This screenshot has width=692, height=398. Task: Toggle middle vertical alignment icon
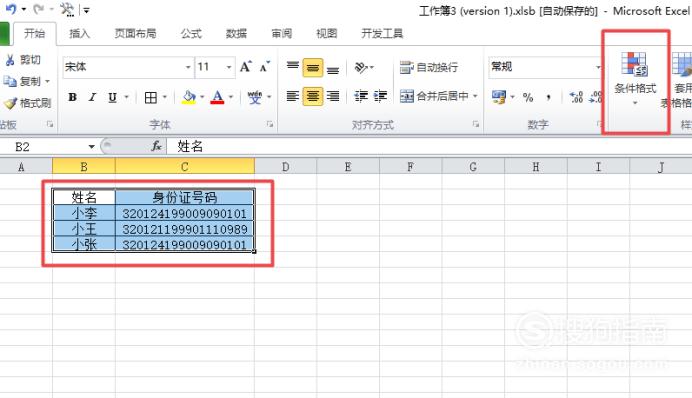tap(312, 68)
